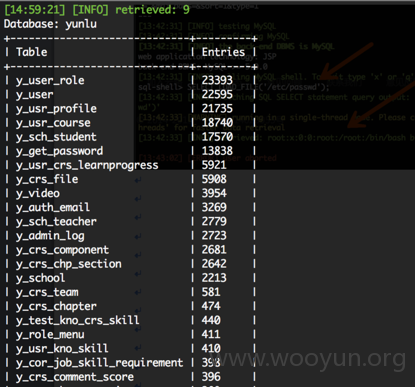Viewport: 415px width, 387px height.
Task: Click entry count 17570
Action: pyautogui.click(x=217, y=137)
